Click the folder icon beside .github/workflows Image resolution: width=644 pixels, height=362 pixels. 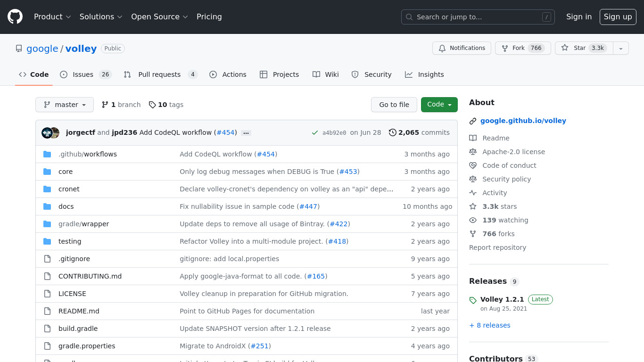point(47,154)
